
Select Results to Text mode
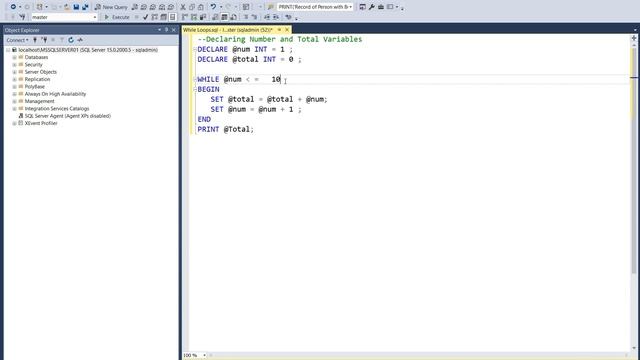(215, 17)
